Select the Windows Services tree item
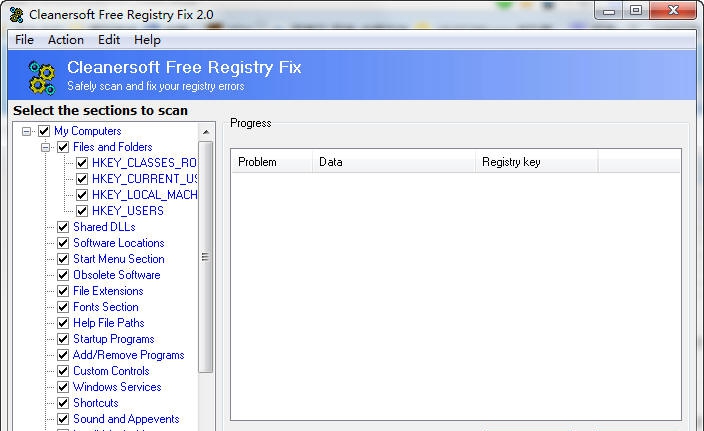The height and width of the screenshot is (431, 704). click(117, 387)
